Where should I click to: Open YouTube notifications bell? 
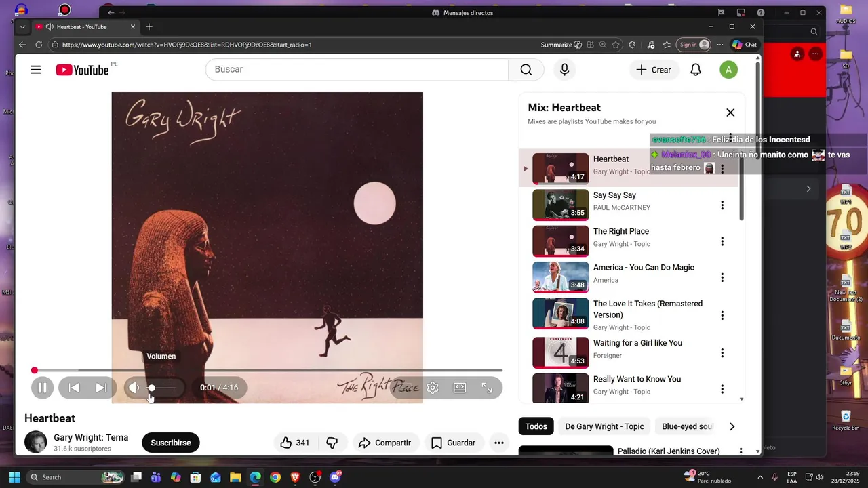point(696,70)
